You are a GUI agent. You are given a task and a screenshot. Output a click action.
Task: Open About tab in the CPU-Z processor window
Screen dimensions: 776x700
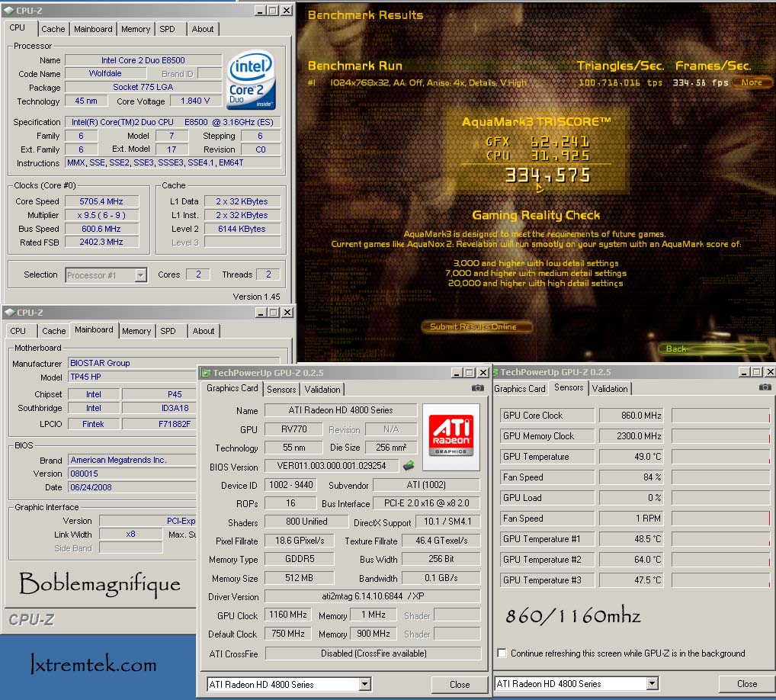tap(203, 29)
